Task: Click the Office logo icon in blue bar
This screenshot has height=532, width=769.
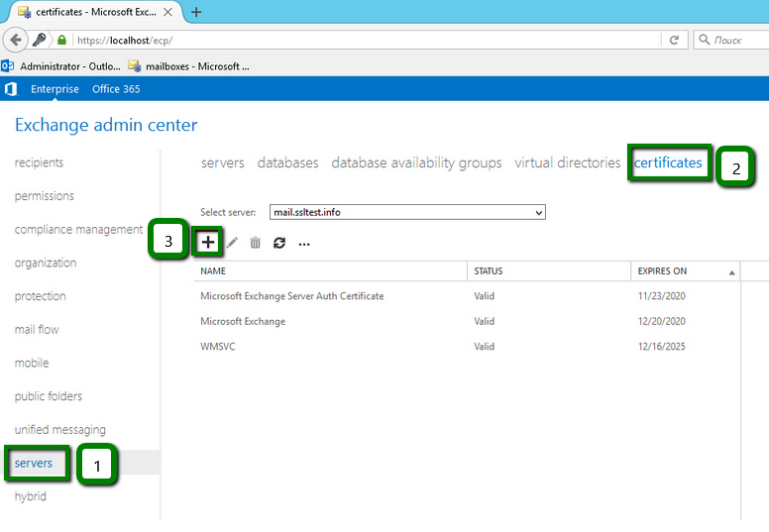Action: pos(11,89)
